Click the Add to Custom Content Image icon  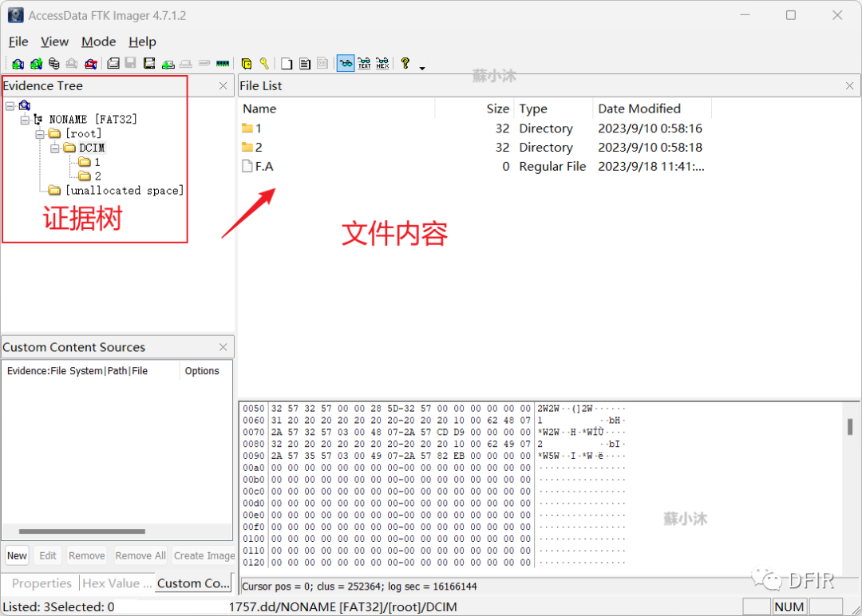[168, 64]
